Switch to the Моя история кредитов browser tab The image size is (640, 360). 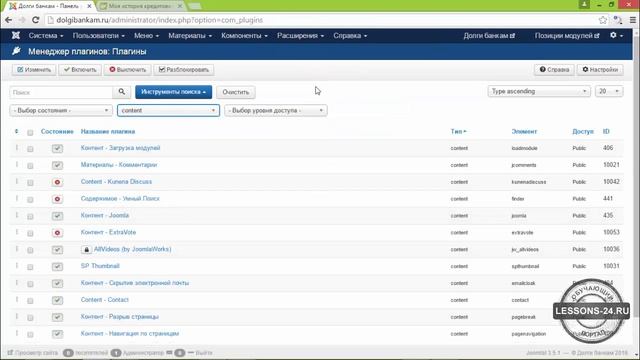pos(141,6)
